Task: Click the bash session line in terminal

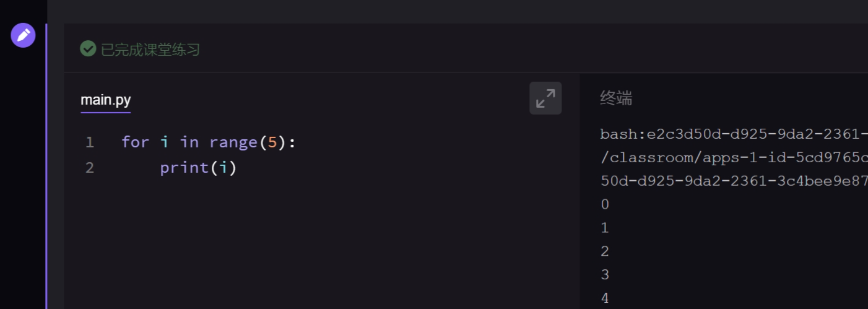Action: coord(734,134)
